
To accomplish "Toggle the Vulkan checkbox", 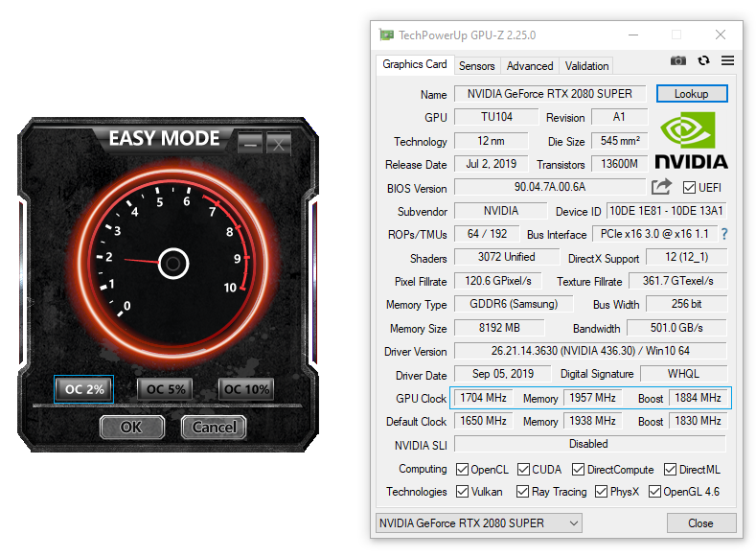I will point(462,492).
